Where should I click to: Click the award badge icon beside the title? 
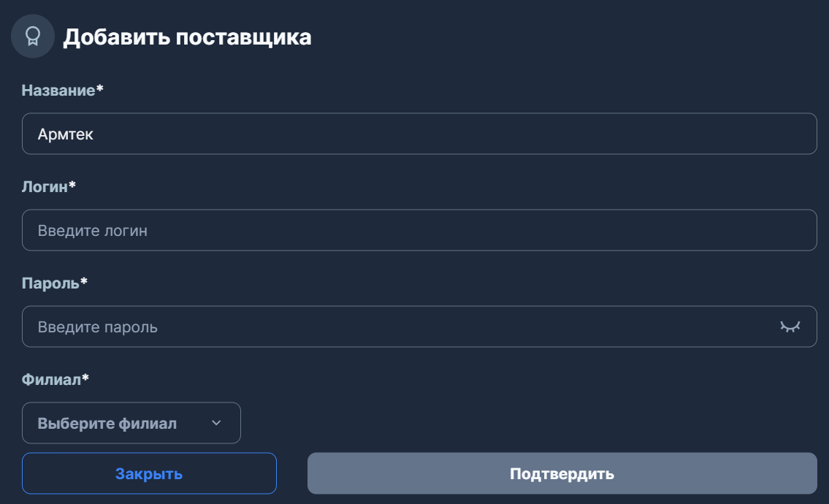pyautogui.click(x=32, y=34)
